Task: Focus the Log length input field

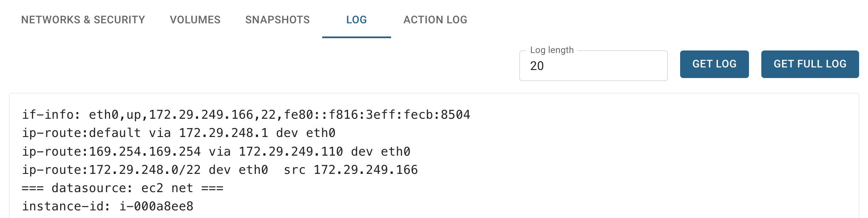Action: click(593, 66)
